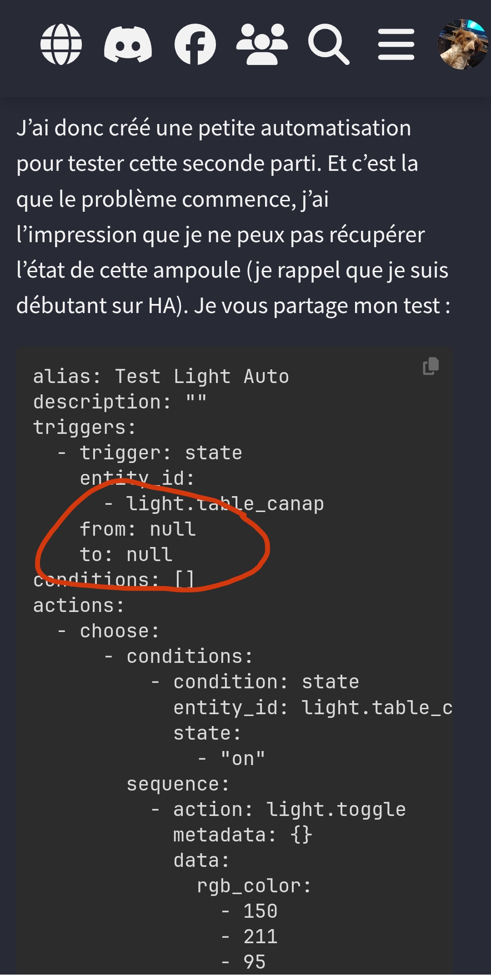
Task: Expand the hamburger menu
Action: (396, 45)
